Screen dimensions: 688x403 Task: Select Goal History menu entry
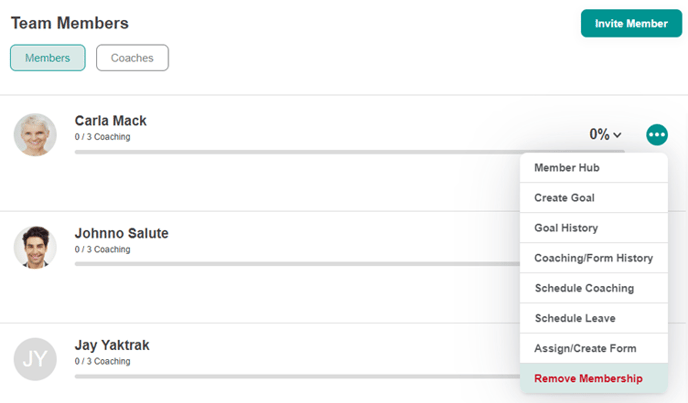tap(594, 228)
